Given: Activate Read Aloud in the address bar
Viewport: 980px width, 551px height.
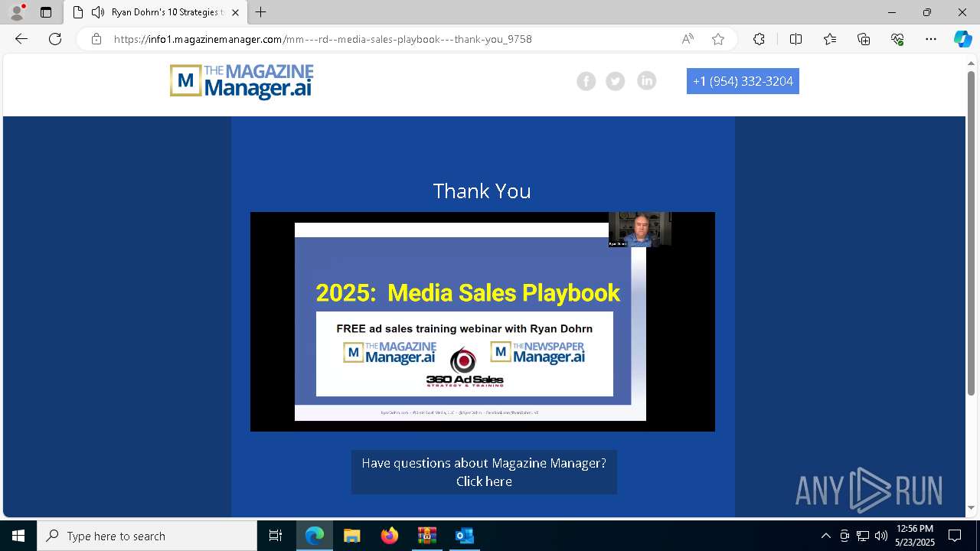Looking at the screenshot, I should click(x=688, y=39).
